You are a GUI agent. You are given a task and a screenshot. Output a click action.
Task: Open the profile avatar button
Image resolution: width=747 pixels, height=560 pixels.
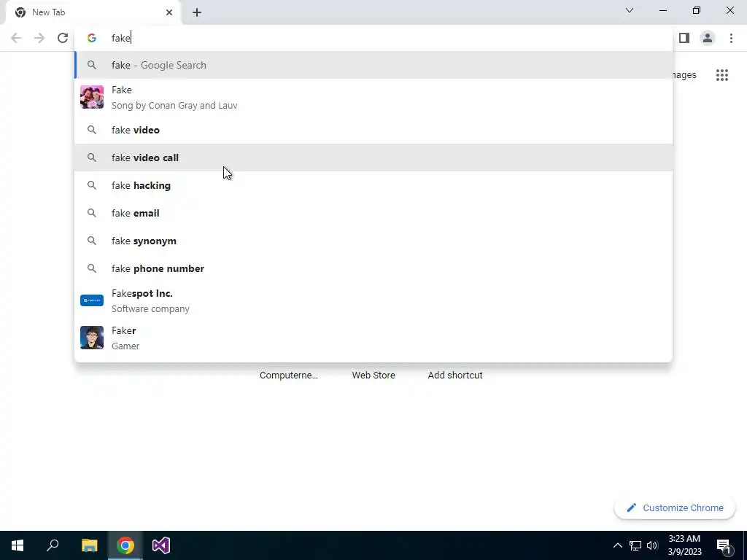[x=708, y=38]
